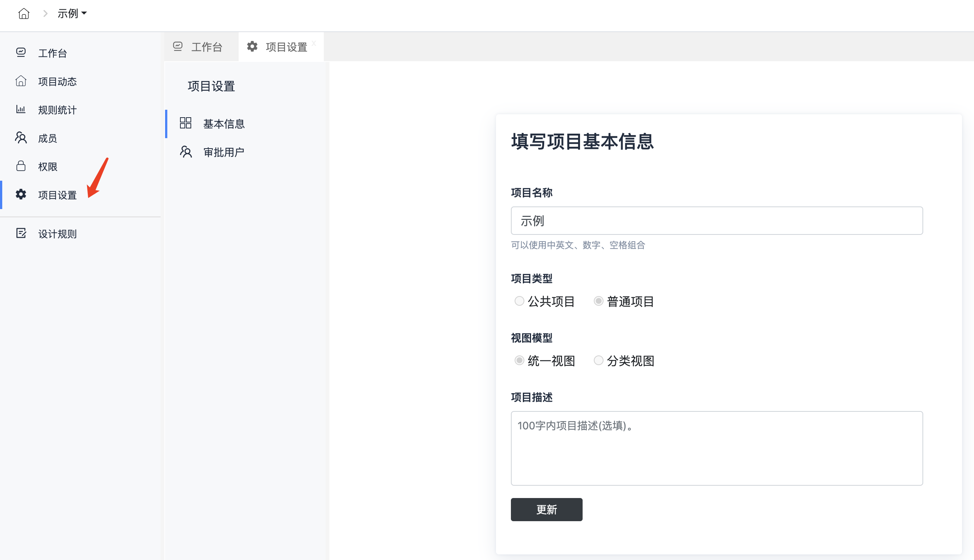The width and height of the screenshot is (974, 560).
Task: Select the 公共项目 radio button
Action: coord(519,301)
